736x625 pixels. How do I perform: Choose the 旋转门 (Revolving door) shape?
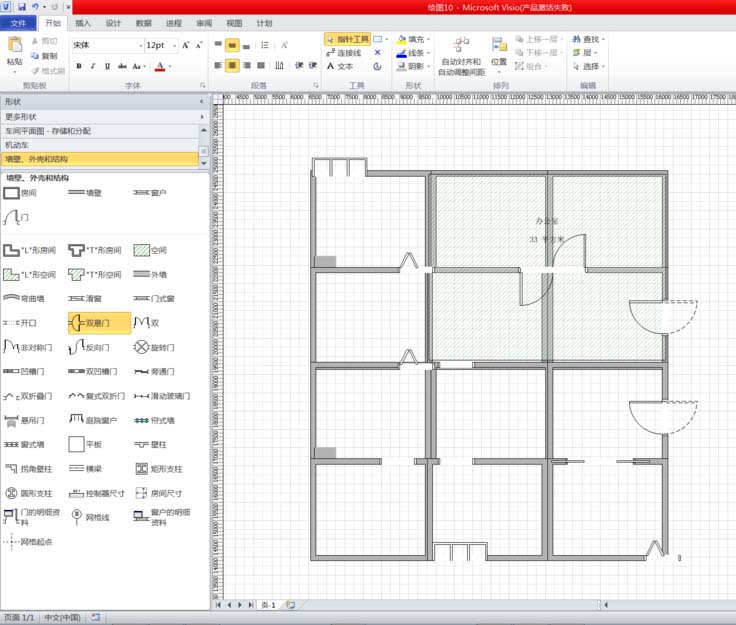[x=154, y=347]
